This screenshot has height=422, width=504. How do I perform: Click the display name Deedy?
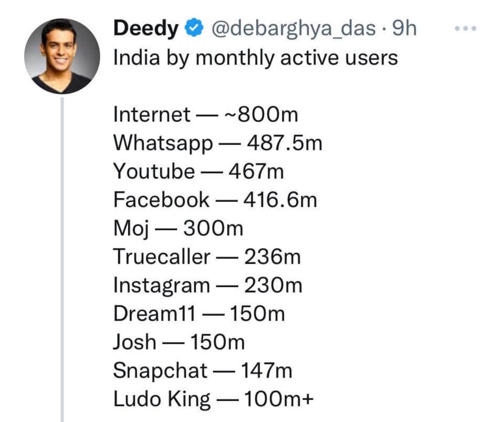point(145,29)
